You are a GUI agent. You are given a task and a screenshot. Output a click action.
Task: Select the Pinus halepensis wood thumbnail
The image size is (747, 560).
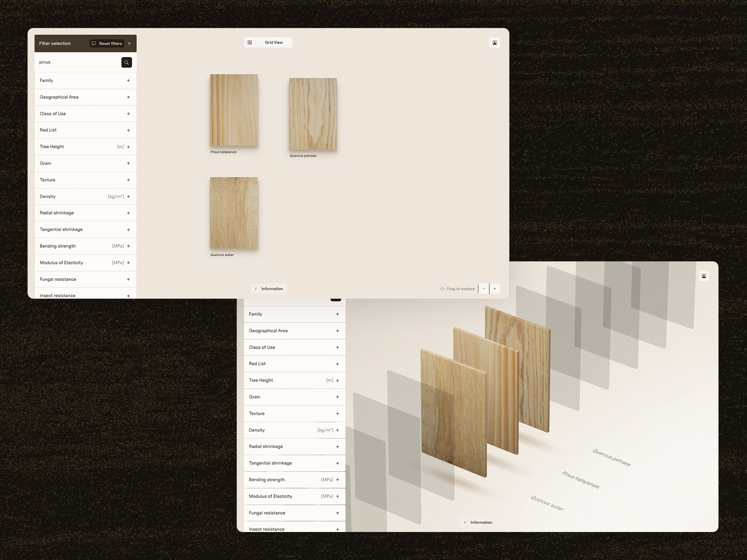234,110
